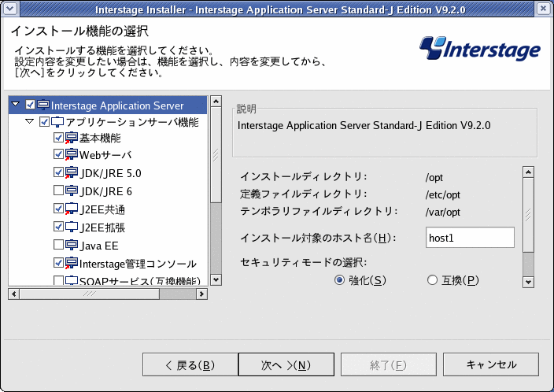Select the Interstage Application Server tree row
Screen dimensions: 554x392
coord(108,105)
